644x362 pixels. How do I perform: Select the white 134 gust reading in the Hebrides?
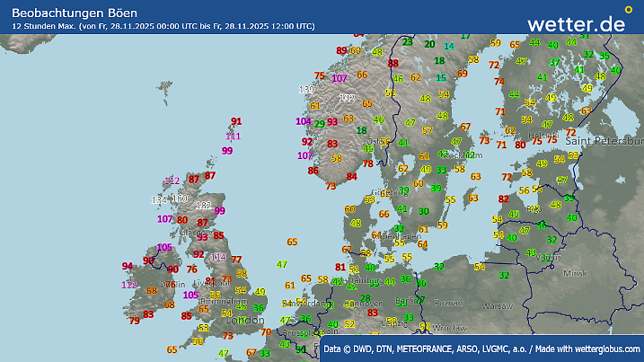point(159,199)
